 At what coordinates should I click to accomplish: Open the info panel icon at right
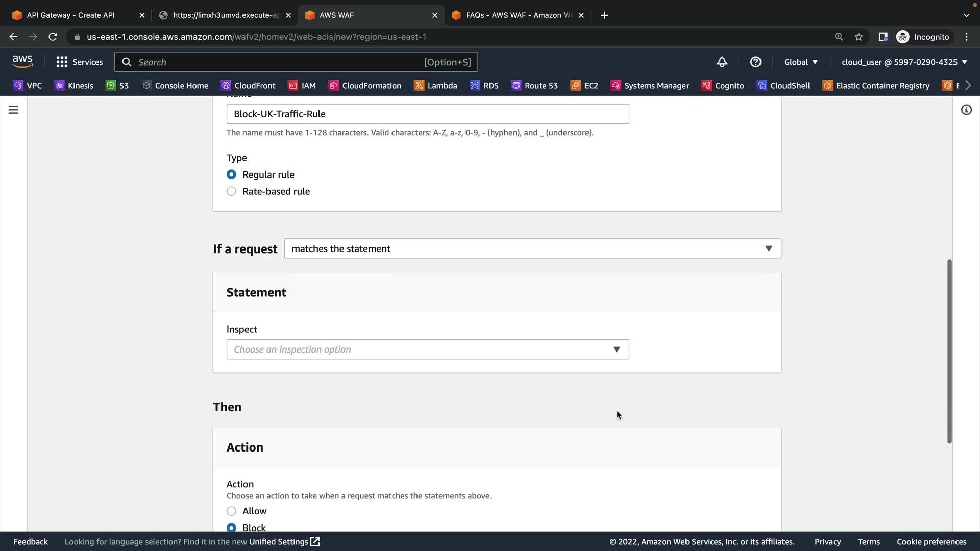(x=966, y=110)
